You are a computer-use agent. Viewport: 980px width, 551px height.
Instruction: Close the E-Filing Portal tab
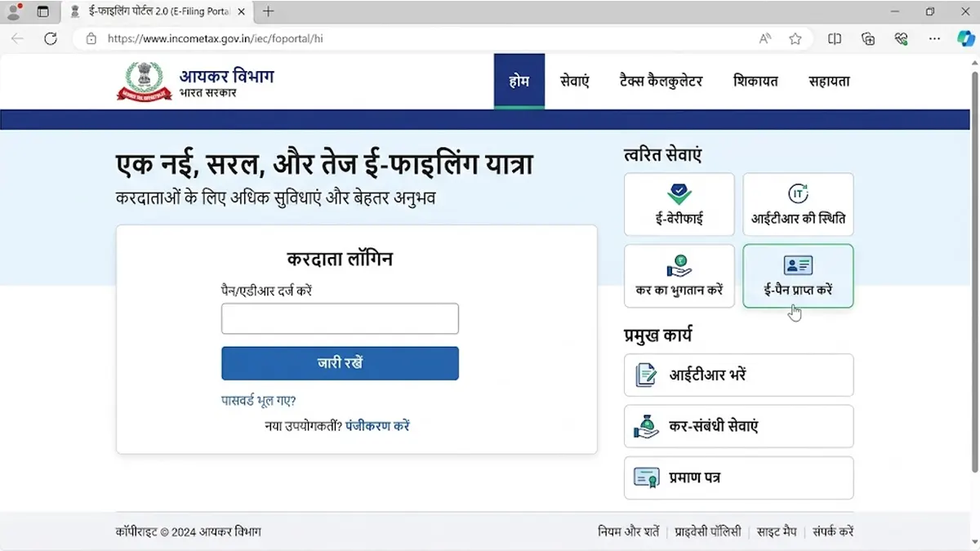coord(241,11)
